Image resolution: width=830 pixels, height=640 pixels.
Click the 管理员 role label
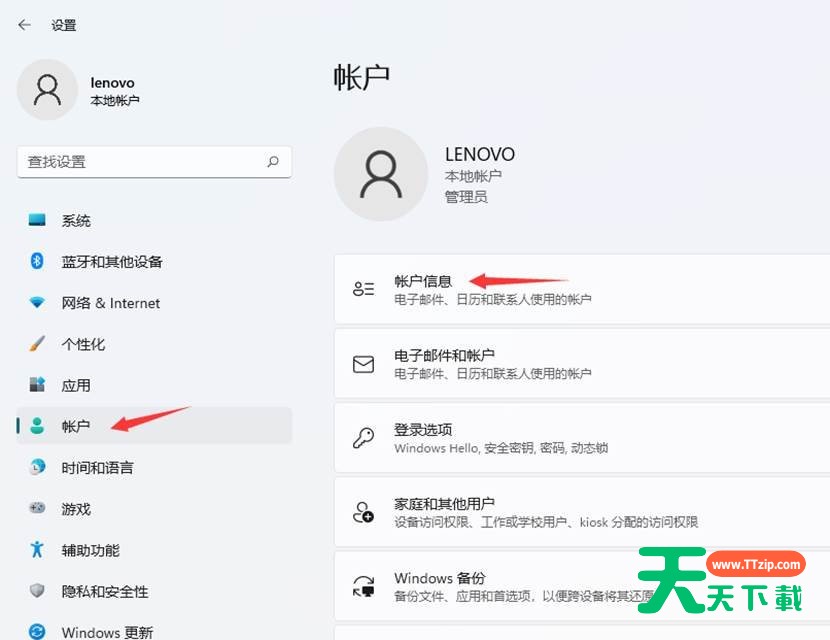pyautogui.click(x=466, y=197)
